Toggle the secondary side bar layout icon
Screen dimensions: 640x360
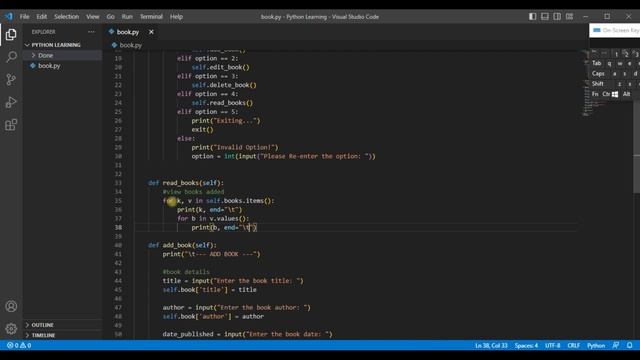tap(557, 17)
